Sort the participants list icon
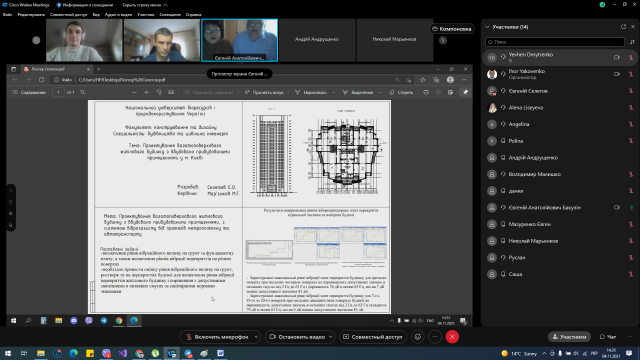 632,42
